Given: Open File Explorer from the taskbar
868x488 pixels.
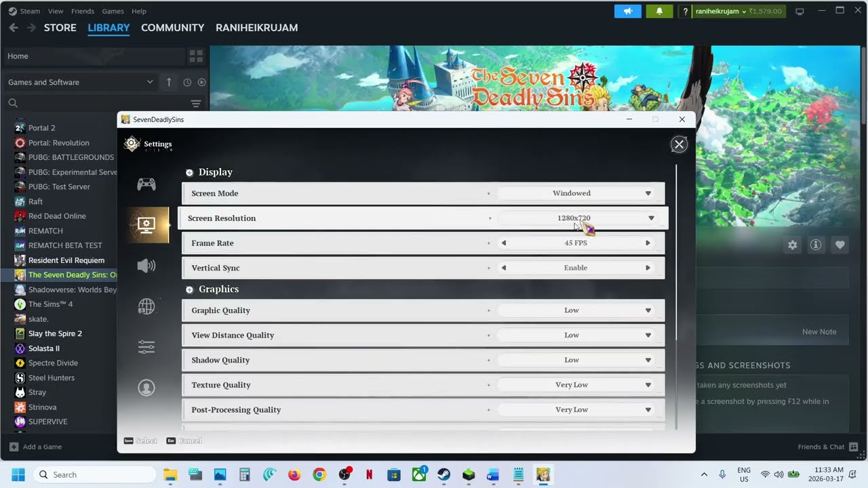Looking at the screenshot, I should (x=170, y=474).
